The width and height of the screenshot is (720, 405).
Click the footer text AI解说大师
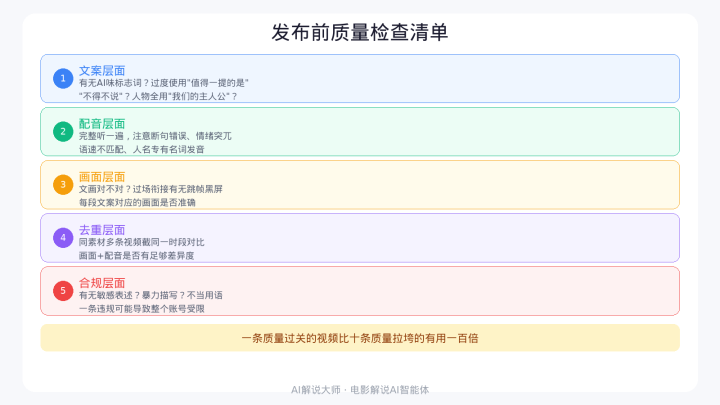pos(314,389)
